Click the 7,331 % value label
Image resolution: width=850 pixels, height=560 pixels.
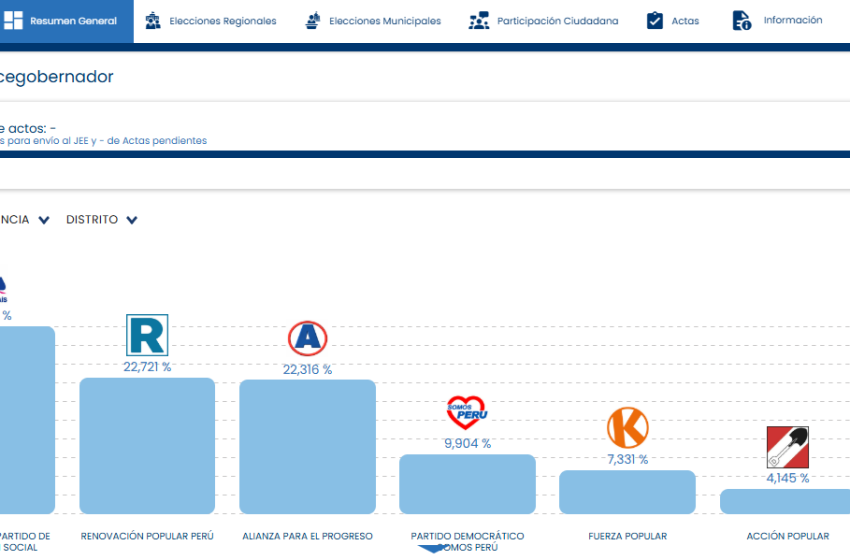(x=627, y=459)
